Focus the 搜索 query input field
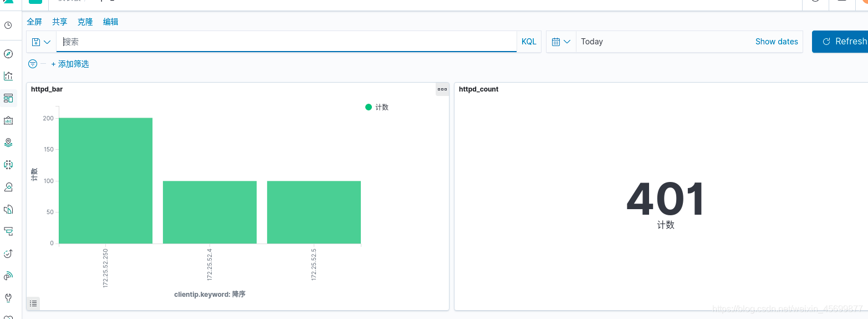This screenshot has width=868, height=319. pyautogui.click(x=287, y=42)
